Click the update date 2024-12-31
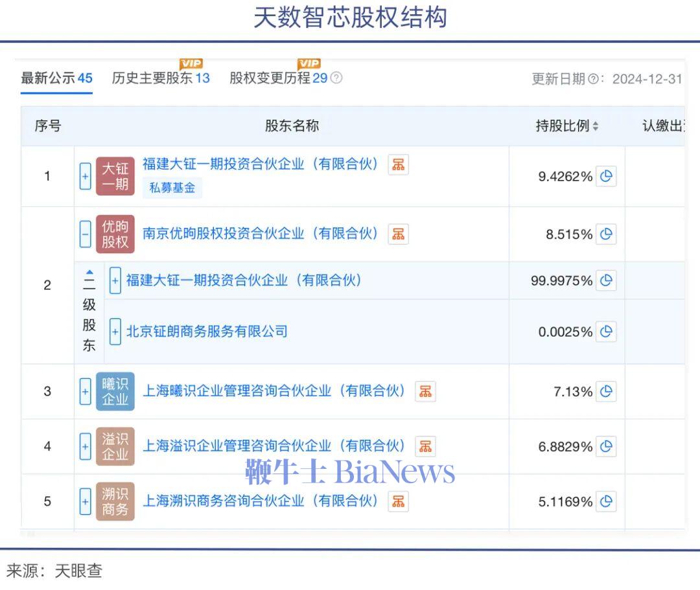Image resolution: width=700 pixels, height=590 pixels. 647,80
